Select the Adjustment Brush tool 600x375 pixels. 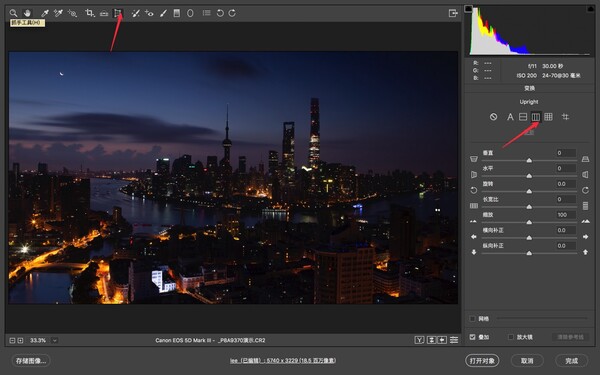[163, 13]
